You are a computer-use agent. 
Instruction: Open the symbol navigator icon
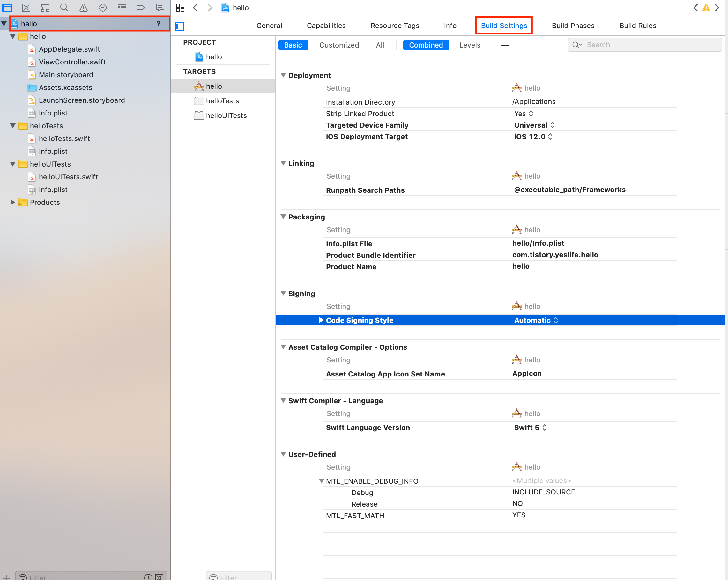coord(45,7)
